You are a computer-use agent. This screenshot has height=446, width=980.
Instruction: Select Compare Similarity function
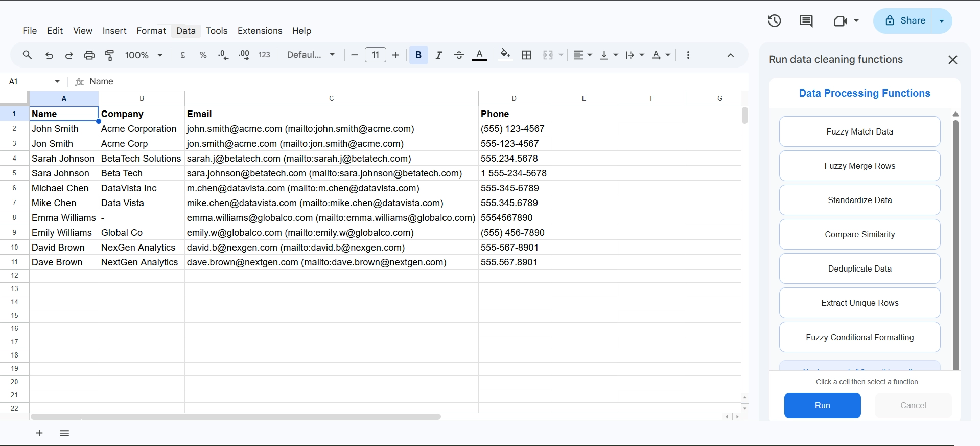click(x=859, y=234)
